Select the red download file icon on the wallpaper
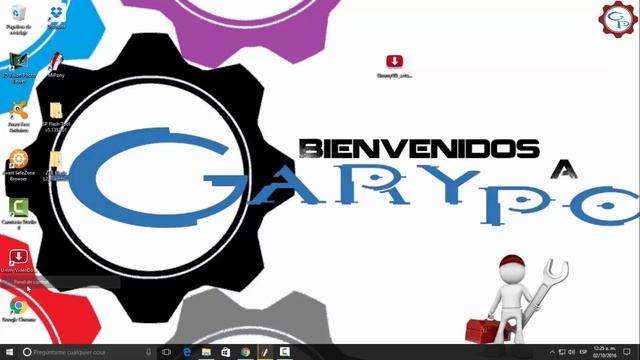This screenshot has width=640, height=360. 394,66
